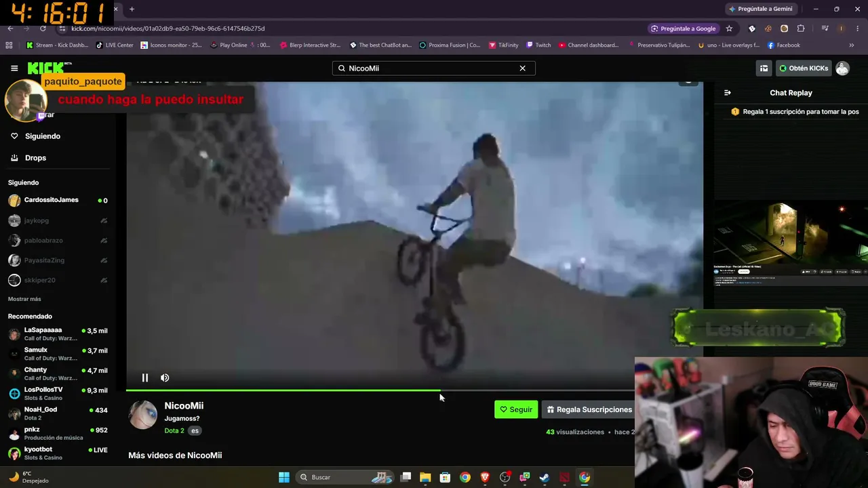The height and width of the screenshot is (488, 868).
Task: Open Chanty recommended channel
Action: tap(58, 373)
